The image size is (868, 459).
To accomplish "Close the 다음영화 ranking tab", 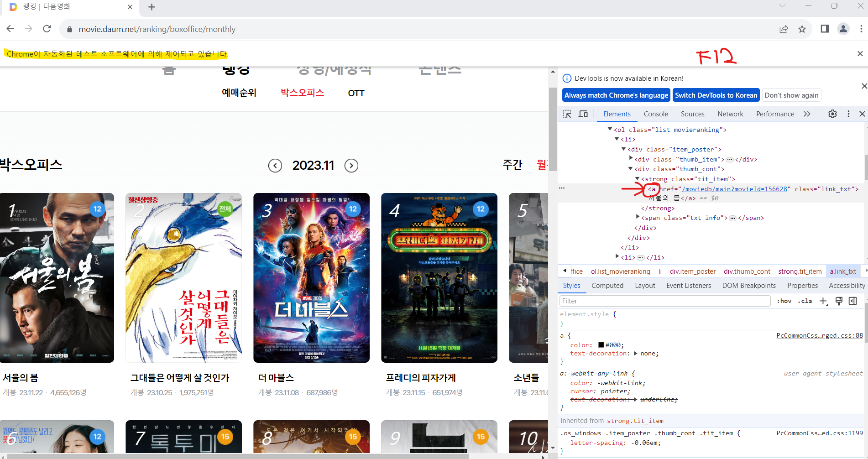I will pyautogui.click(x=130, y=7).
